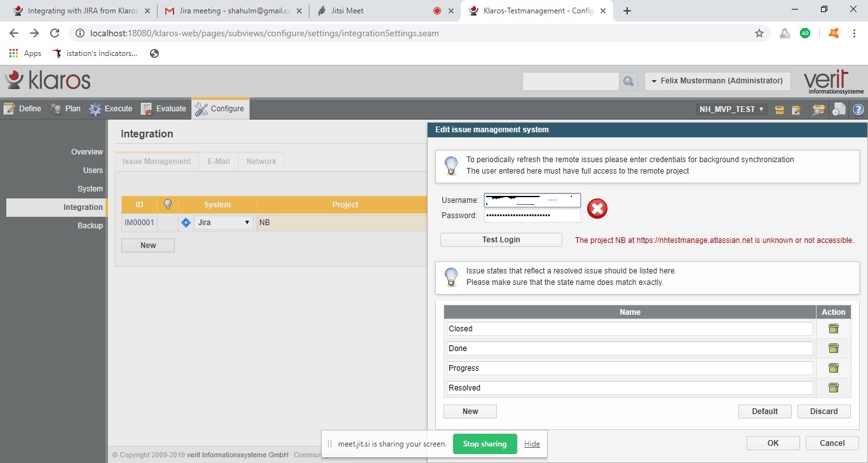Switch to the Network tab
This screenshot has height=463, width=868.
click(x=261, y=162)
